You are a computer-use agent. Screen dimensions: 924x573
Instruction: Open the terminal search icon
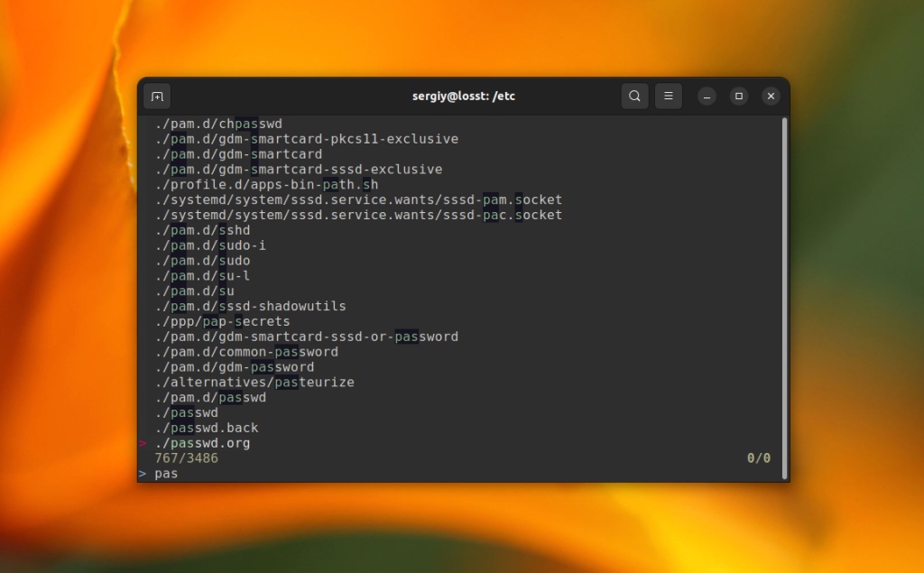point(634,97)
